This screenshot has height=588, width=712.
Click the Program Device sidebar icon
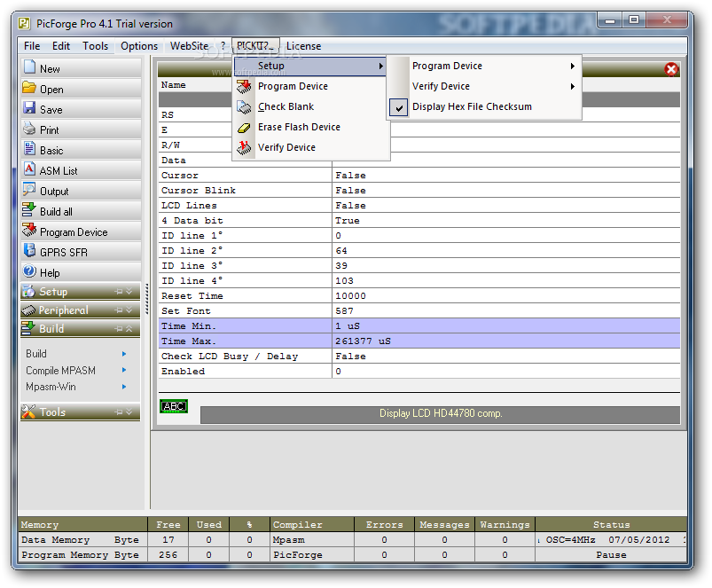pyautogui.click(x=29, y=230)
